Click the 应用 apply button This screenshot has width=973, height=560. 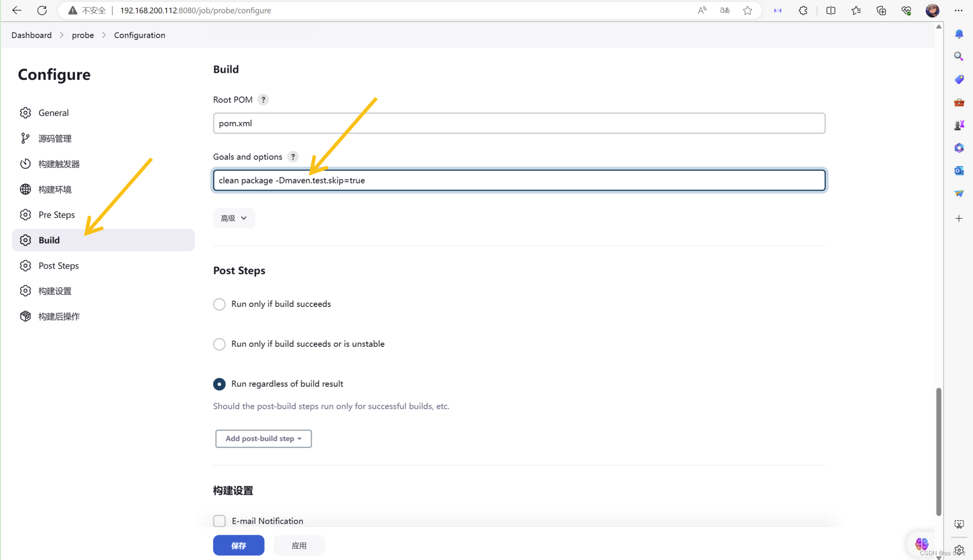(x=299, y=545)
